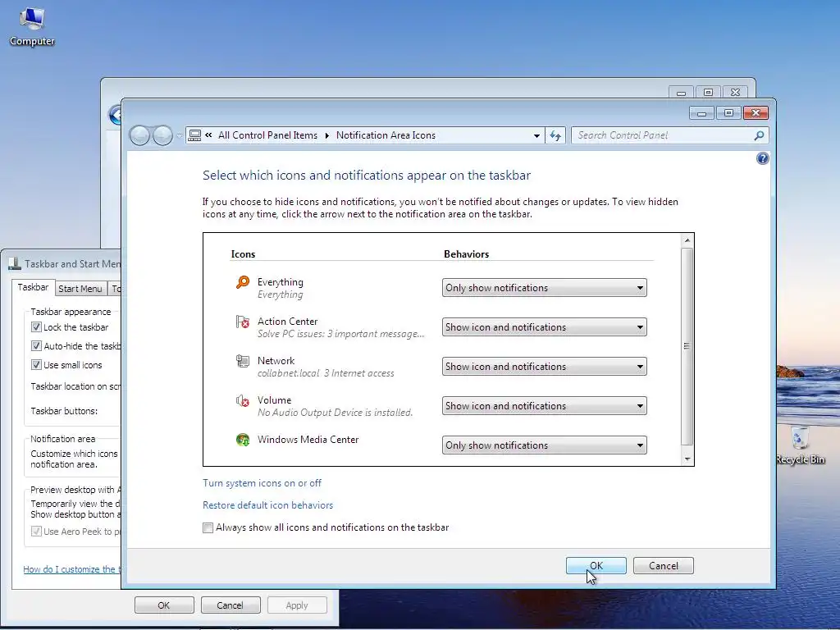The height and width of the screenshot is (630, 840).
Task: Click OK in Taskbar and Start Menu dialog
Action: [164, 605]
